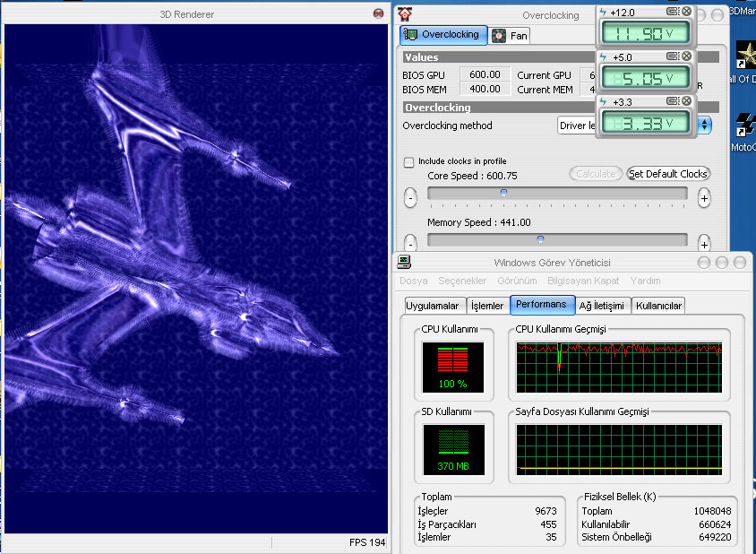
Task: Click the Overclocking window home icon
Action: click(x=406, y=14)
